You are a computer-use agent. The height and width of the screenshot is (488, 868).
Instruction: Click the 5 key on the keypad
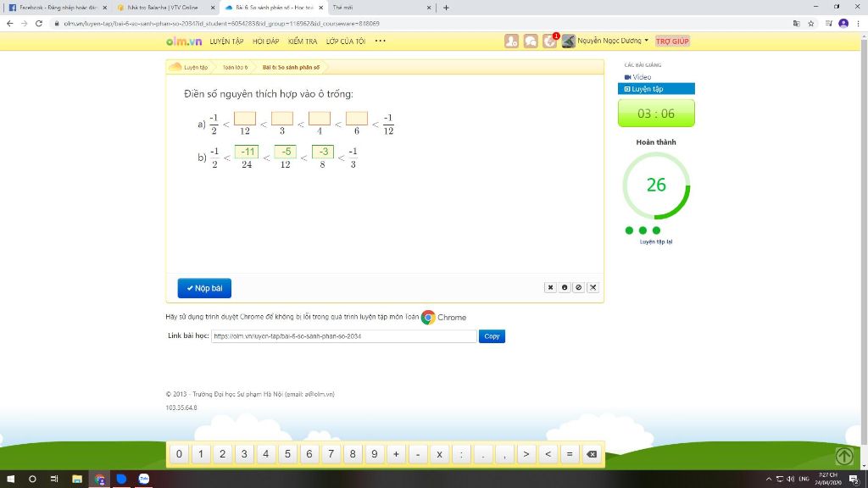click(x=288, y=454)
